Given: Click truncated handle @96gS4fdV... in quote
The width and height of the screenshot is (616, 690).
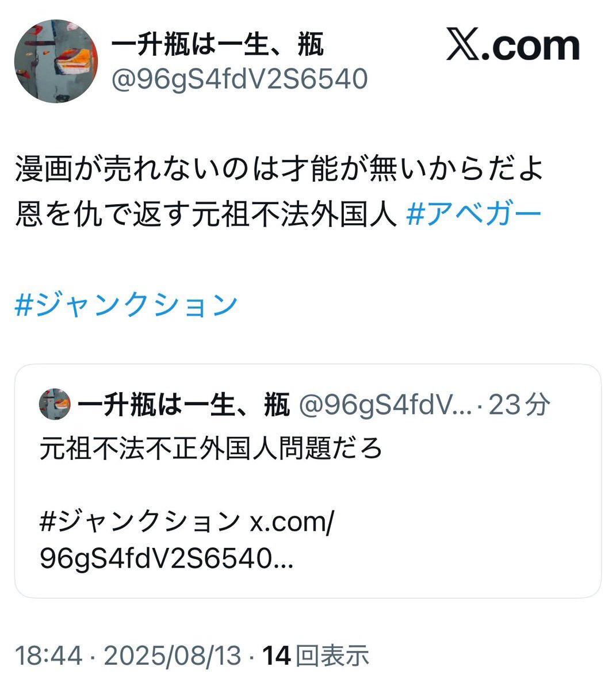Looking at the screenshot, I should (x=385, y=405).
